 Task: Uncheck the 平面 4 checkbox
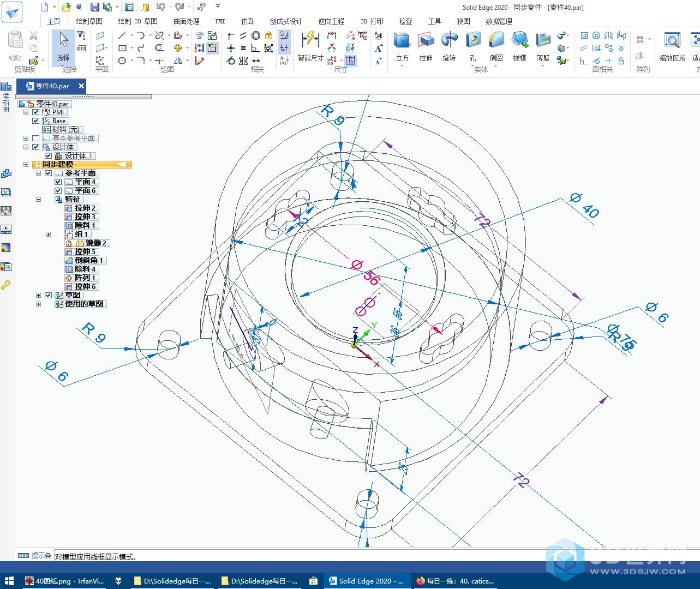(58, 182)
